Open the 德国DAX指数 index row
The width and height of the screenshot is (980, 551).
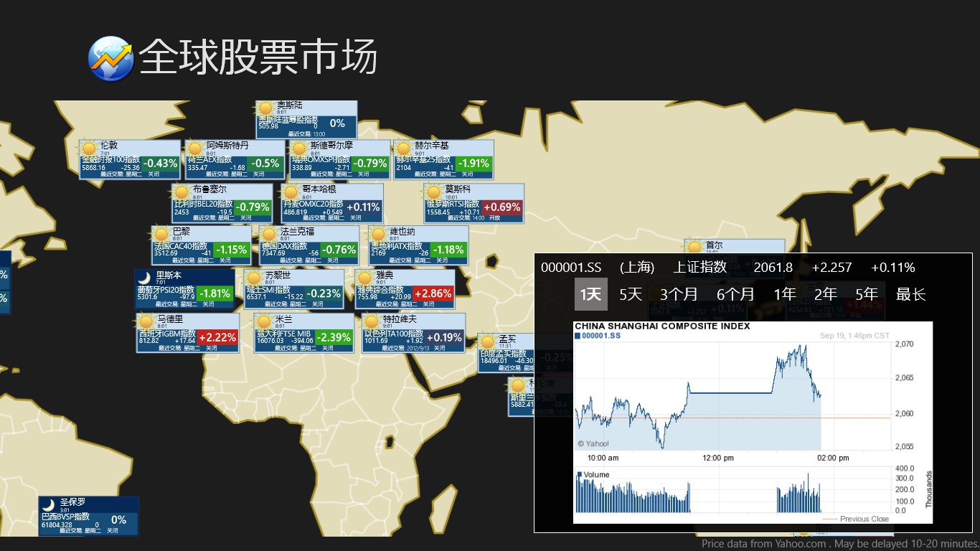coord(285,246)
